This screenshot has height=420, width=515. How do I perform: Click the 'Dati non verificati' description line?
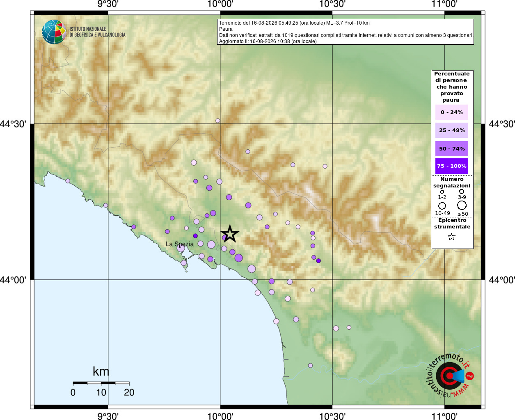(x=346, y=35)
